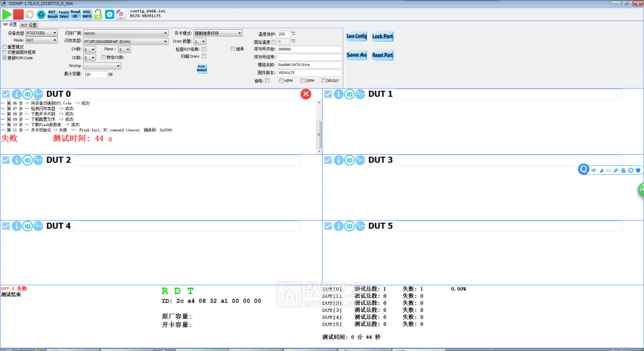
Task: Open Mode dropdown showing RDT
Action: (42, 41)
